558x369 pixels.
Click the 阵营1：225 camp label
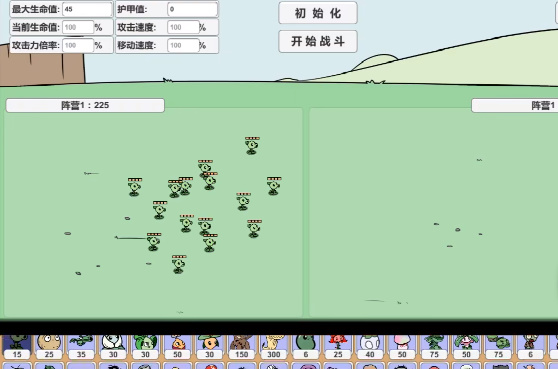tap(85, 105)
